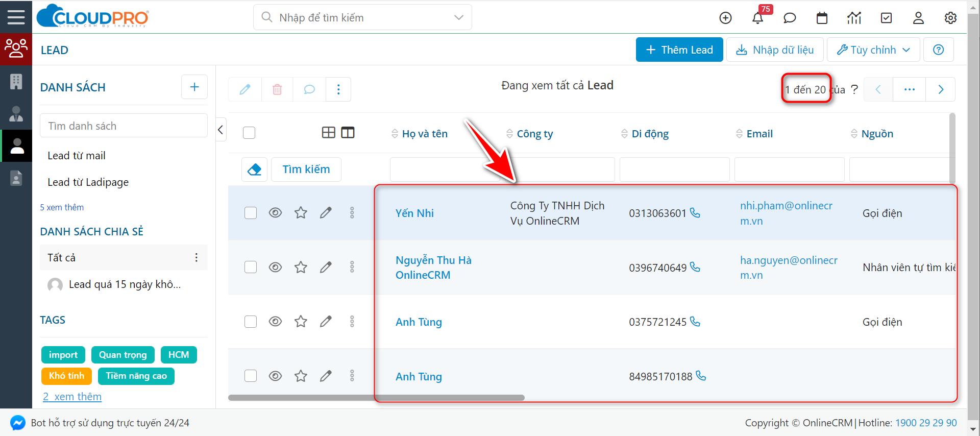The image size is (980, 436).
Task: Click the Nhập dữ liệu button
Action: point(775,50)
